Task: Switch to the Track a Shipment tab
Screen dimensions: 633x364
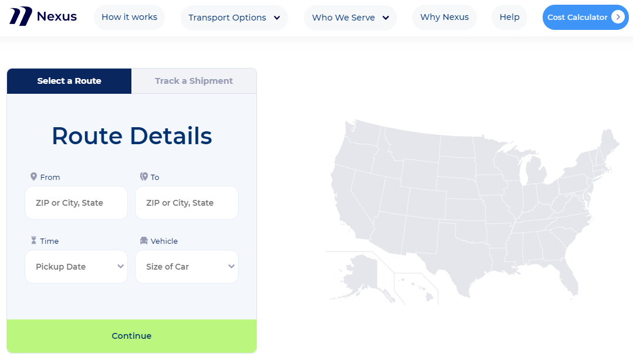Action: point(194,81)
